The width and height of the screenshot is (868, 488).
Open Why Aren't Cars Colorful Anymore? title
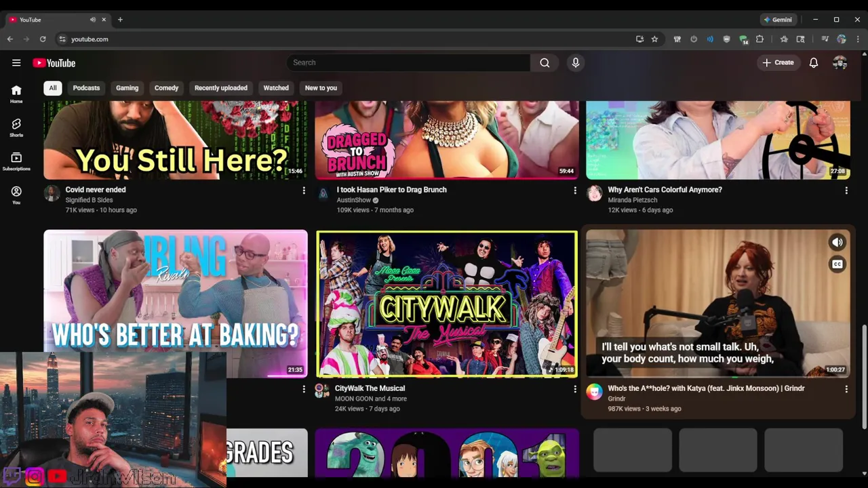point(665,190)
